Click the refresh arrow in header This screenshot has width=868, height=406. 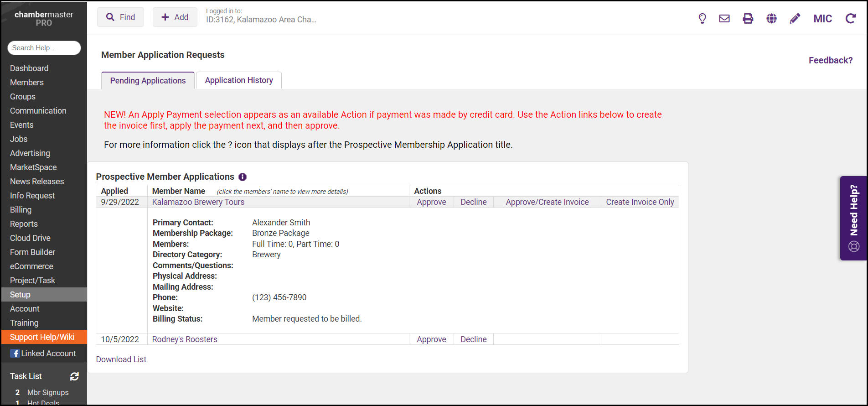click(x=851, y=18)
